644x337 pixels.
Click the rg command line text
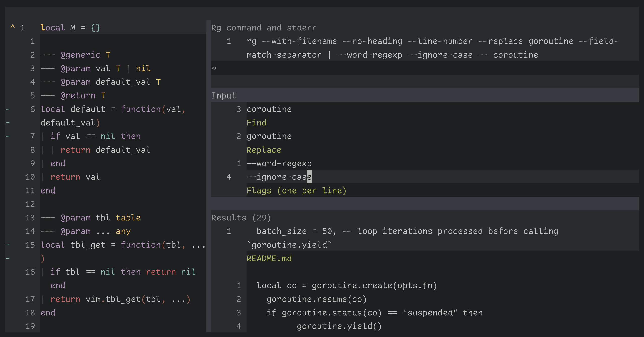click(x=432, y=48)
